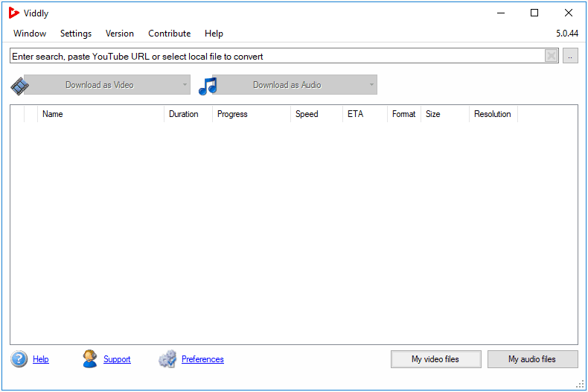This screenshot has height=392, width=588.
Task: Maximize the Viddly window
Action: point(534,13)
